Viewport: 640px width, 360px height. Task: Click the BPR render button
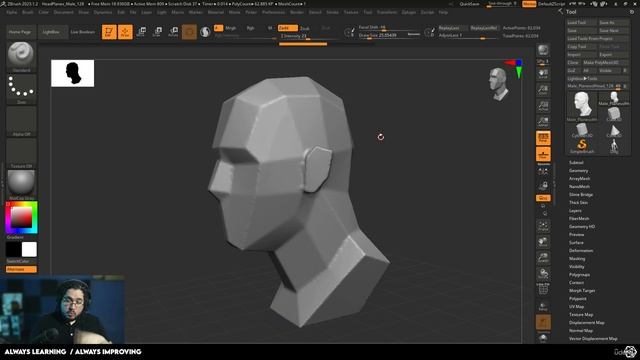point(543,50)
